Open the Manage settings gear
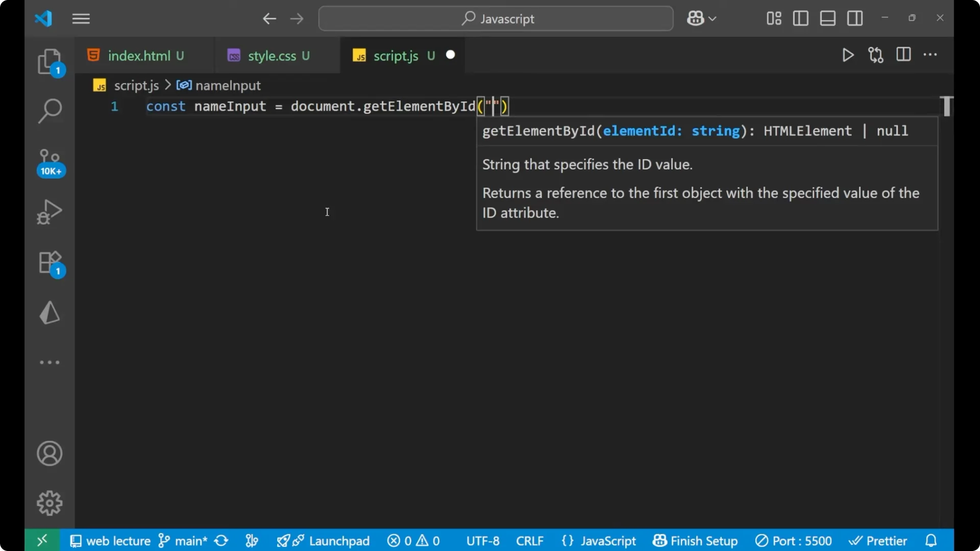 (50, 503)
